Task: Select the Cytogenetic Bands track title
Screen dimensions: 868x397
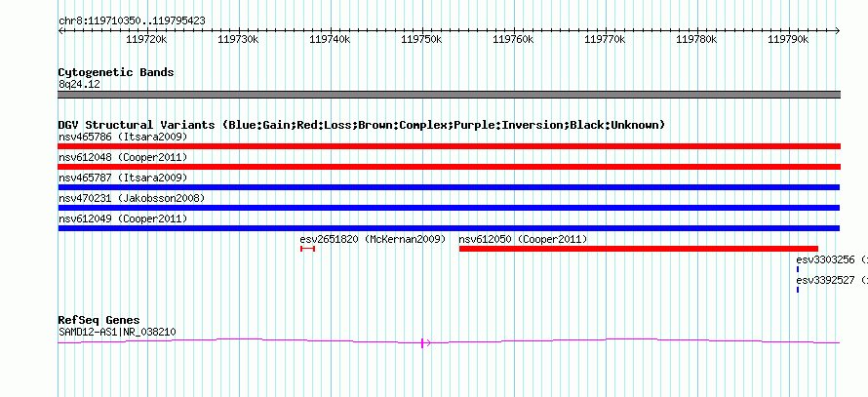Action: 116,72
